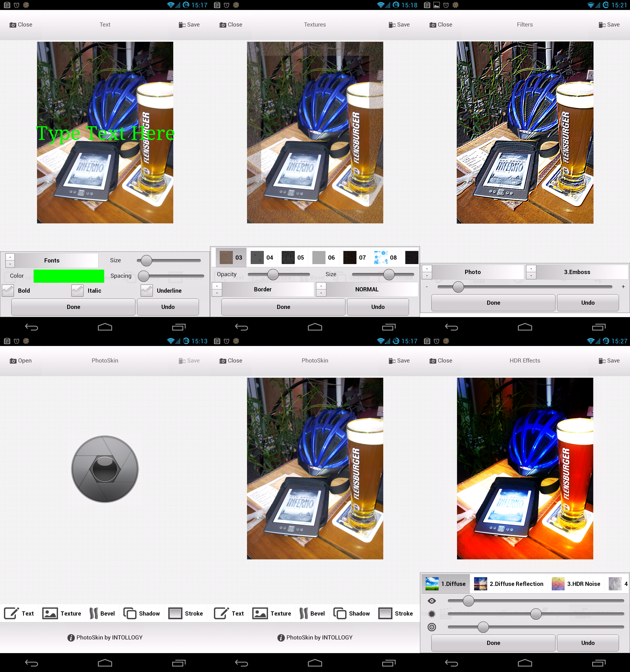Click the concentric ring icon in HDR Effects
This screenshot has height=672, width=630.
(x=432, y=627)
